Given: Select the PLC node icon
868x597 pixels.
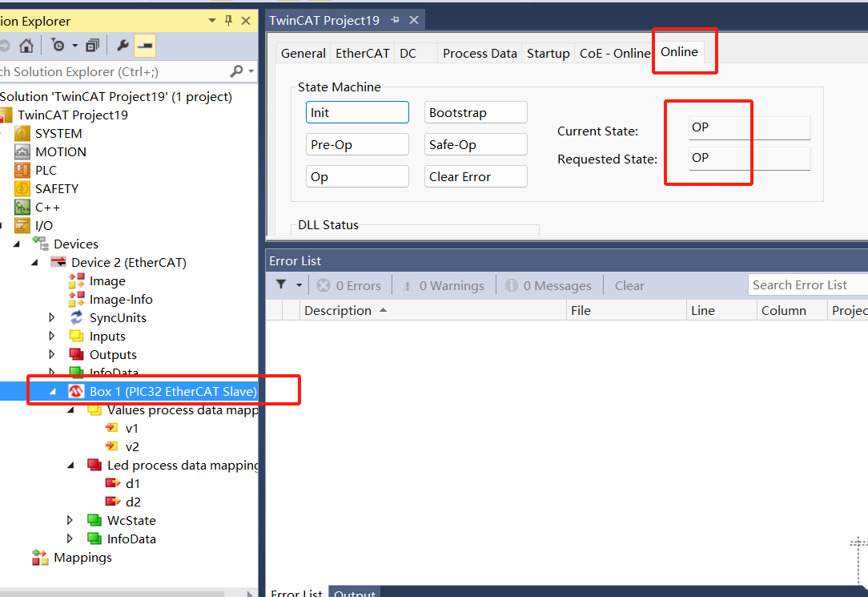Looking at the screenshot, I should (x=22, y=170).
